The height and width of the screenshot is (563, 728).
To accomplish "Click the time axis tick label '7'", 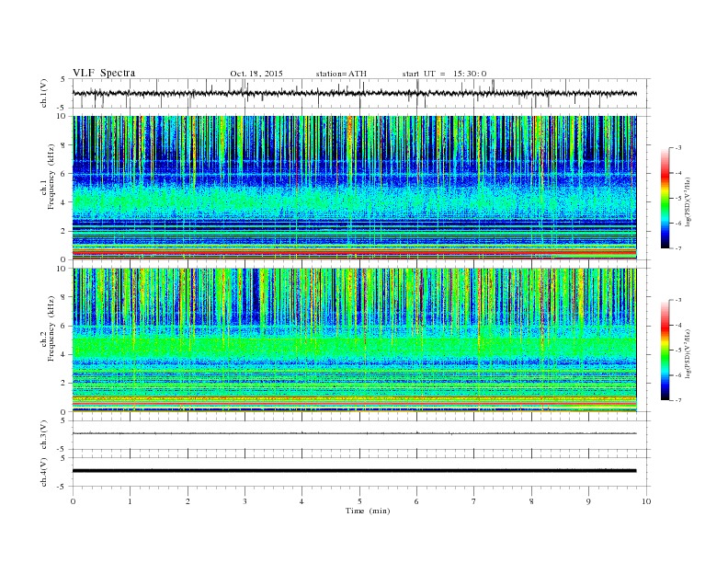I will pos(474,501).
